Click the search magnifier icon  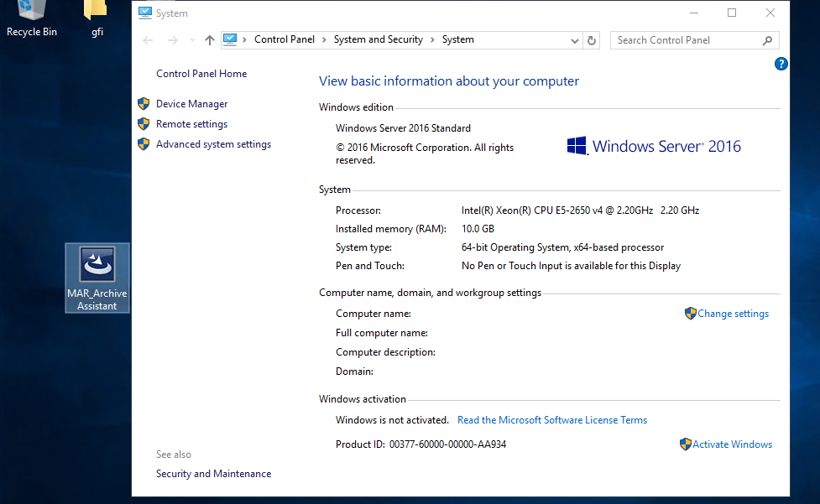[767, 40]
